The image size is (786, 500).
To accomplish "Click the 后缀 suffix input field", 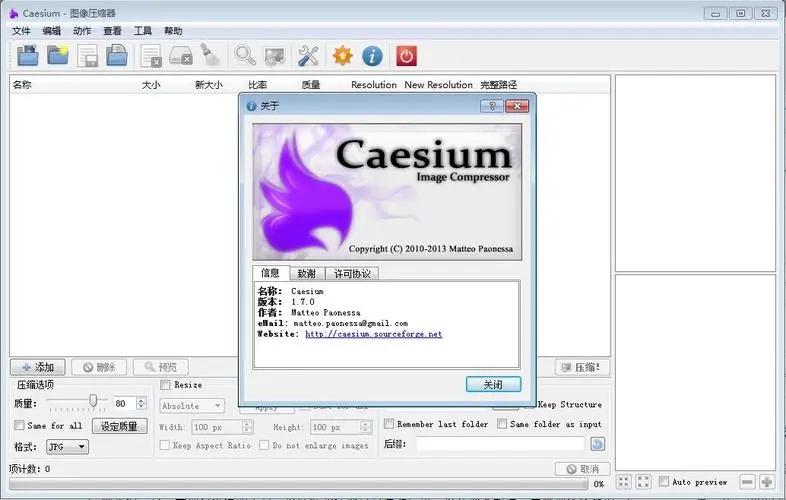I will pyautogui.click(x=500, y=444).
